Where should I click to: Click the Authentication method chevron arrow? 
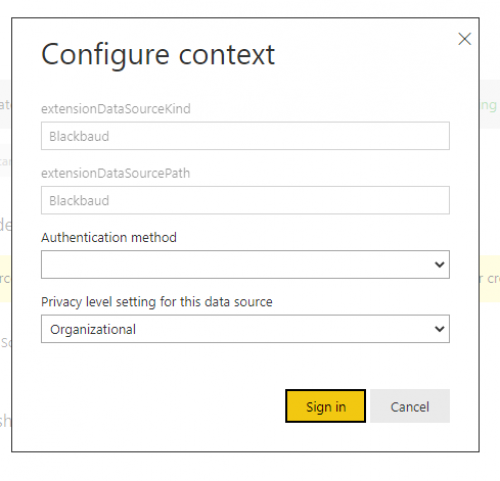point(440,265)
